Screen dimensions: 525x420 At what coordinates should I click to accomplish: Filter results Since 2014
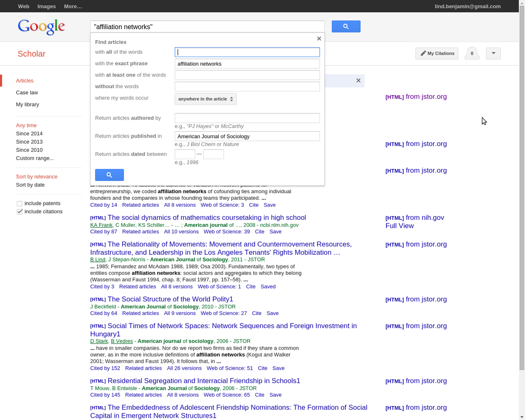coord(29,133)
